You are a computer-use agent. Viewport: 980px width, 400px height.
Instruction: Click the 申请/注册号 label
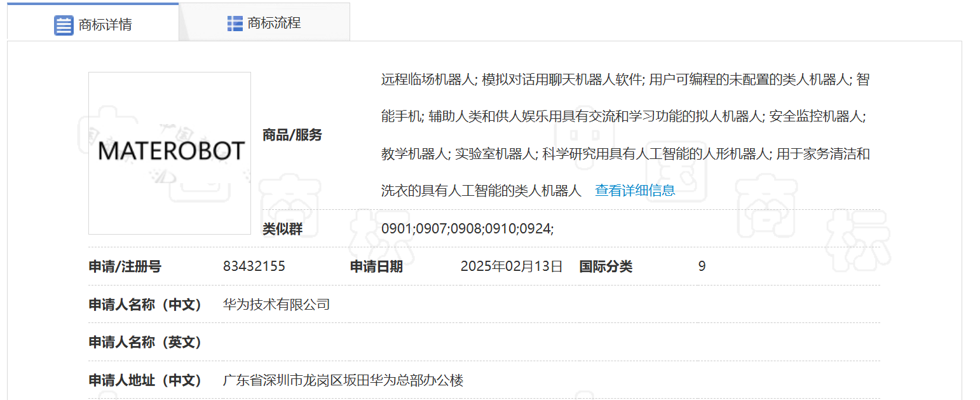pyautogui.click(x=125, y=266)
